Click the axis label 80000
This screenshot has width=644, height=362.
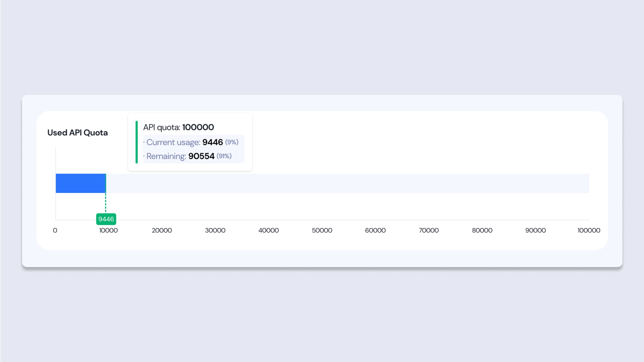tap(482, 230)
